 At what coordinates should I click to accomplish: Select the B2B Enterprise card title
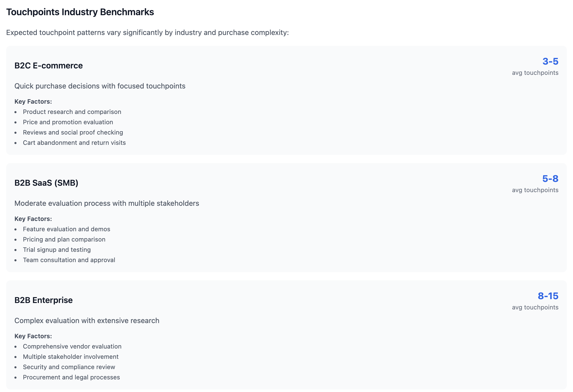click(44, 300)
